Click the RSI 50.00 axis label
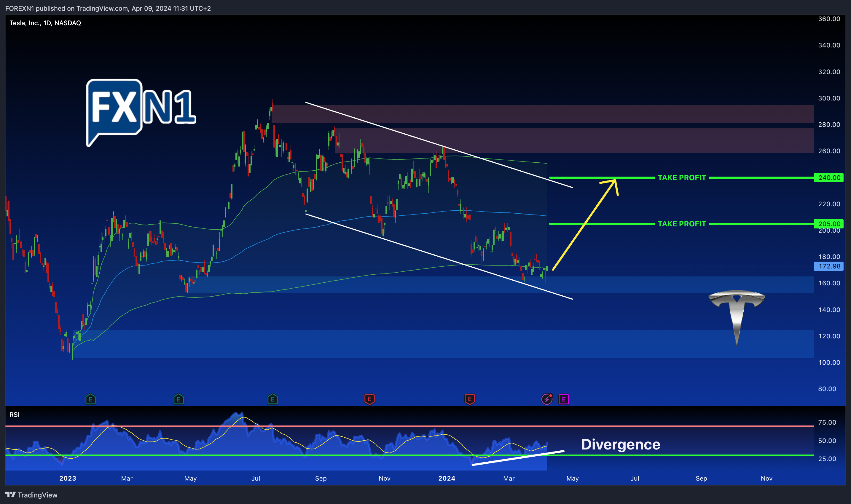Screen dimensions: 851x504 [x=827, y=441]
